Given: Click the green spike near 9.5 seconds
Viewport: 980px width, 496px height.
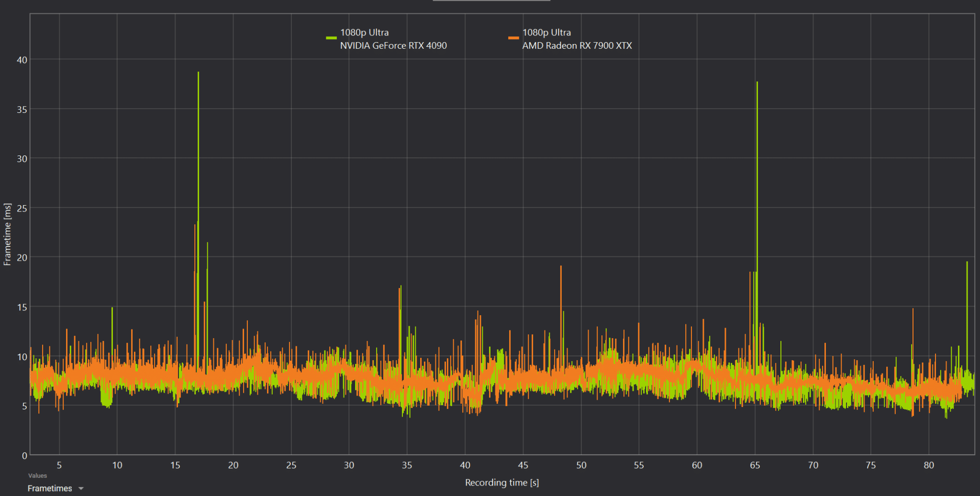Looking at the screenshot, I should coord(112,309).
